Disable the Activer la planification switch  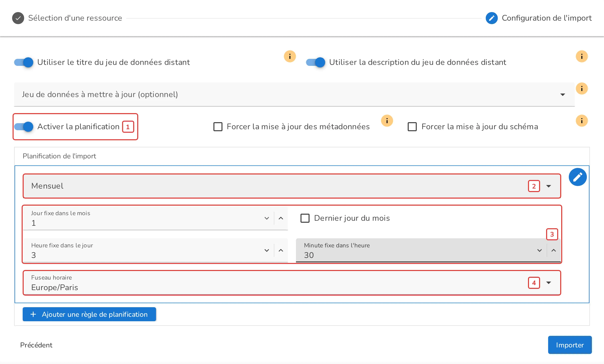[x=24, y=126]
